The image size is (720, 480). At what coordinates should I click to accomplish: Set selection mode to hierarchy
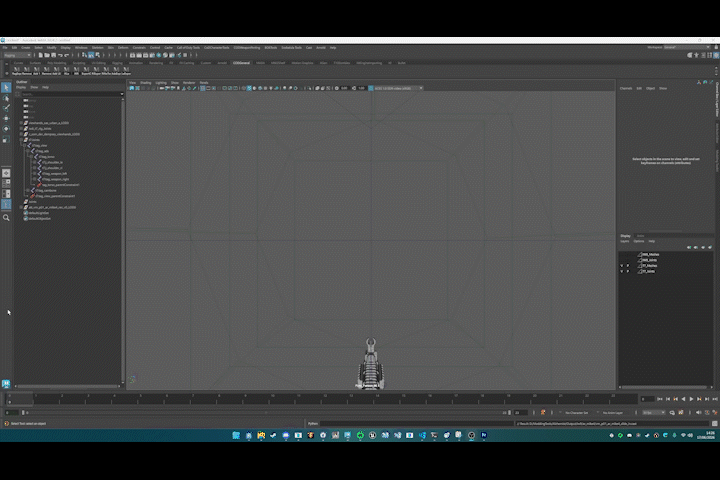tap(84, 55)
